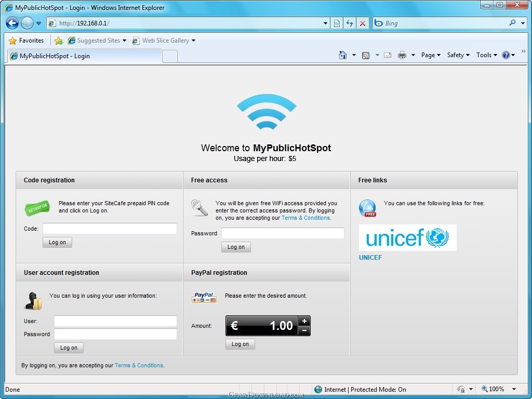Click the User input field
Image resolution: width=532 pixels, height=399 pixels.
click(115, 321)
